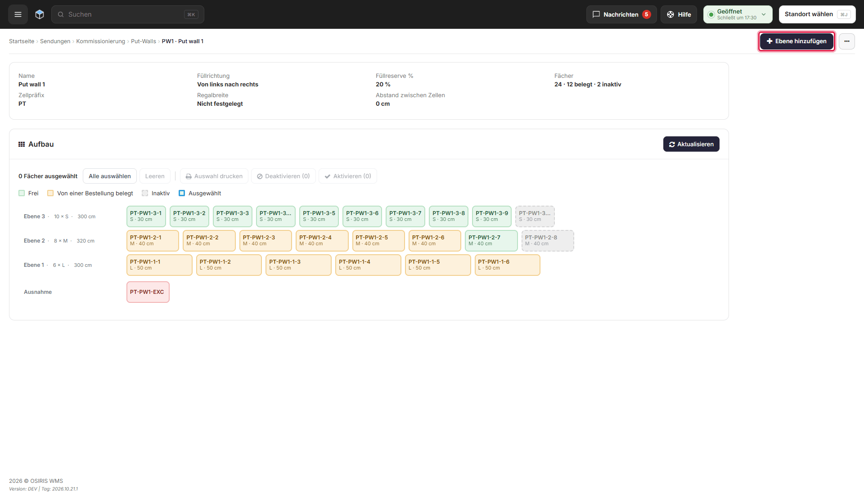Screen dimensions: 864x504
Task: Open the Standort wählen selector
Action: coord(817,14)
